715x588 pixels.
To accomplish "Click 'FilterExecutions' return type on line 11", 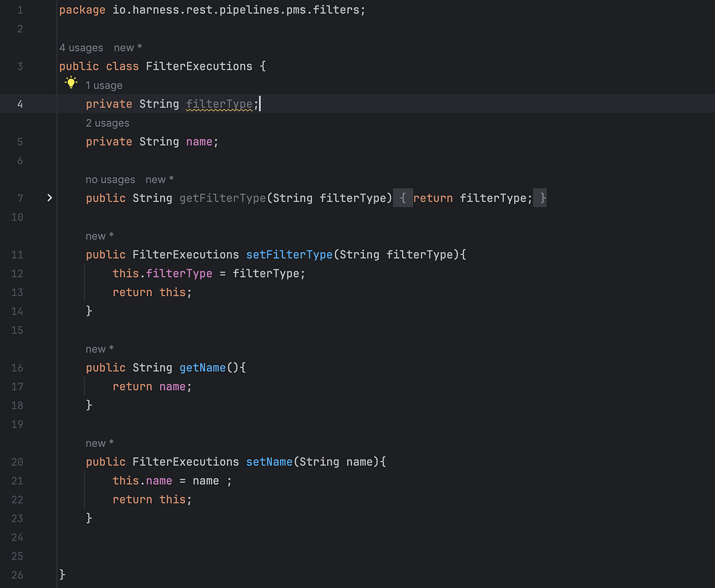I will point(186,255).
